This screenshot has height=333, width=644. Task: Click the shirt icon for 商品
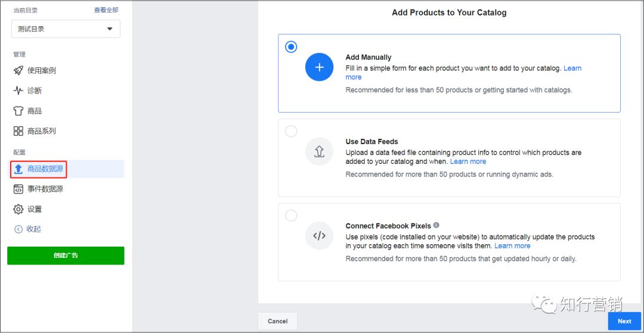[x=18, y=111]
